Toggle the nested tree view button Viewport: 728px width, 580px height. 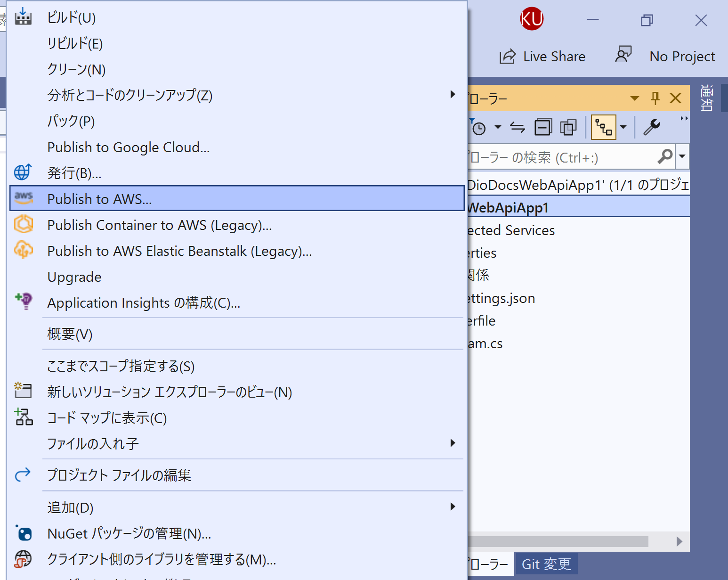[604, 127]
